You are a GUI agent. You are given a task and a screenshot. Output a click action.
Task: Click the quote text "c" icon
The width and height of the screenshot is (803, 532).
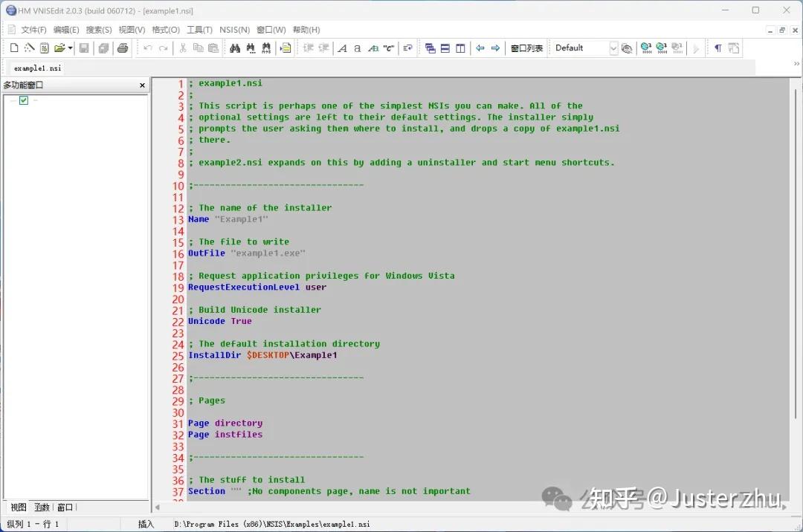point(389,48)
